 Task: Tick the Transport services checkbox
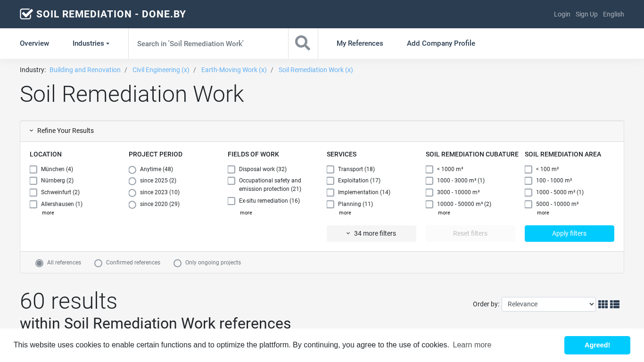coord(330,170)
